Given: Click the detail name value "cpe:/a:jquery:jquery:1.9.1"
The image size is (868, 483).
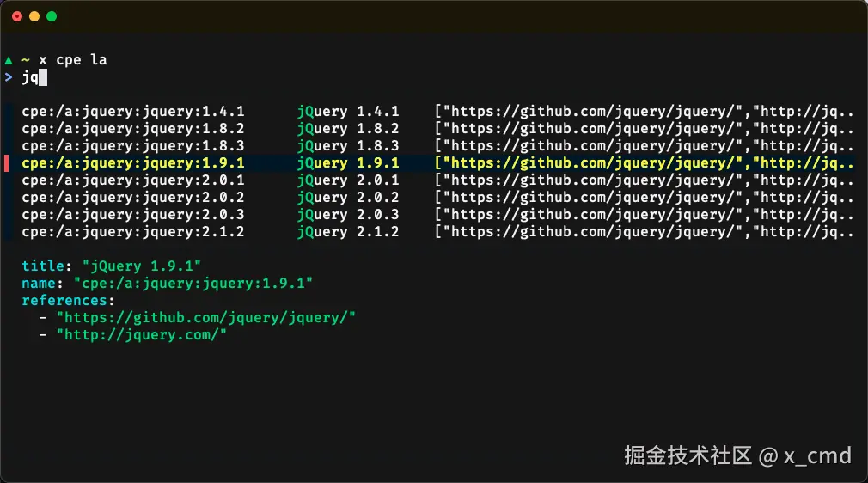Looking at the screenshot, I should tap(193, 283).
